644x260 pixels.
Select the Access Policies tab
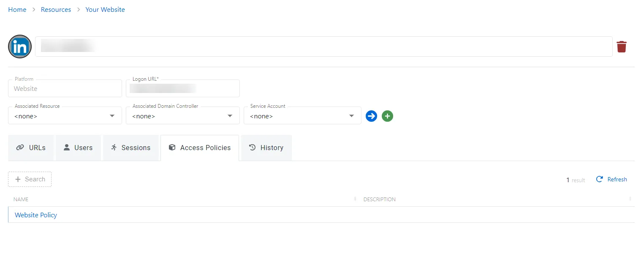200,148
